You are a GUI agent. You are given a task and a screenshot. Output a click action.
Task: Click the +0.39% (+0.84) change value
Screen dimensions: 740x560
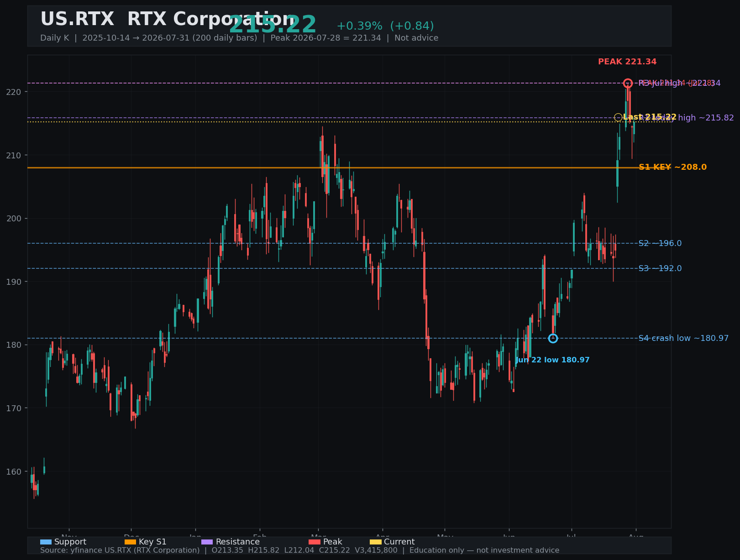385,26
